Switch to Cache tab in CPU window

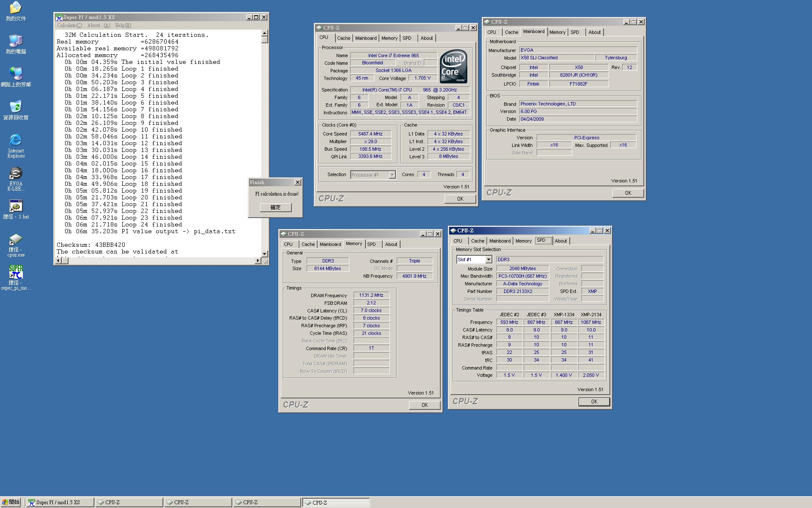343,38
